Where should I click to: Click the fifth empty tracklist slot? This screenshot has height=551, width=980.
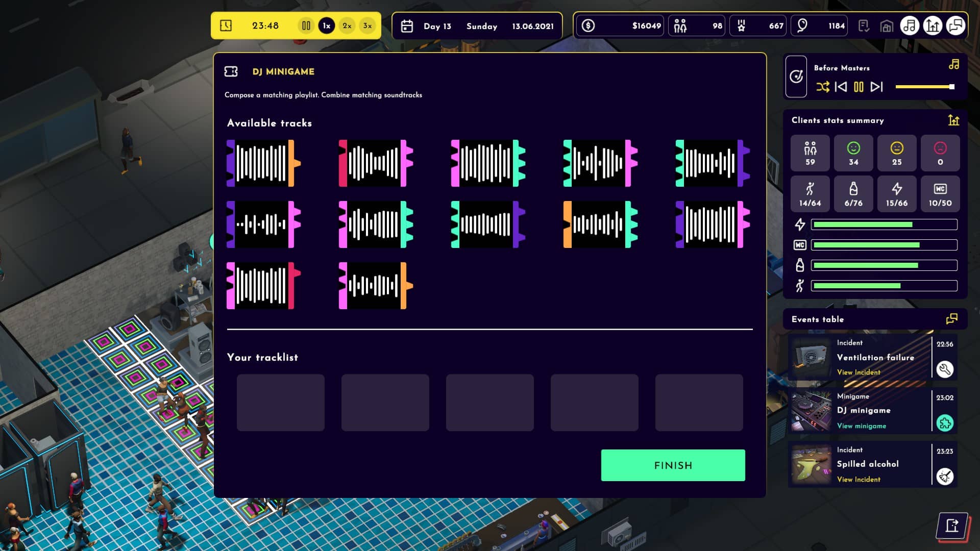coord(699,403)
